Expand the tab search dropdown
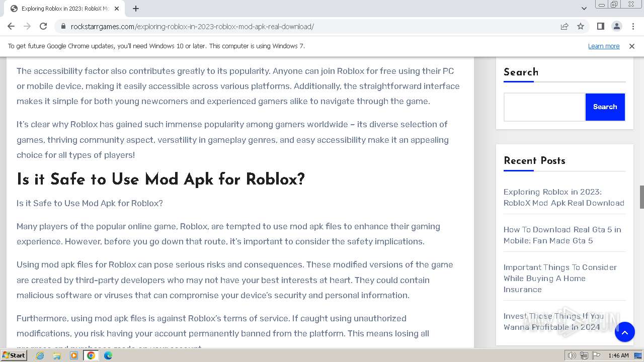This screenshot has width=644, height=362. click(584, 9)
